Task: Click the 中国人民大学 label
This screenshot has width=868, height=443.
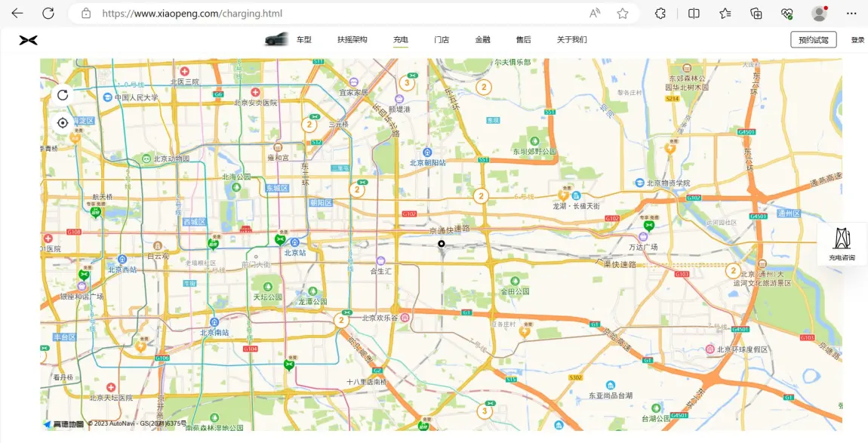Action: 136,97
